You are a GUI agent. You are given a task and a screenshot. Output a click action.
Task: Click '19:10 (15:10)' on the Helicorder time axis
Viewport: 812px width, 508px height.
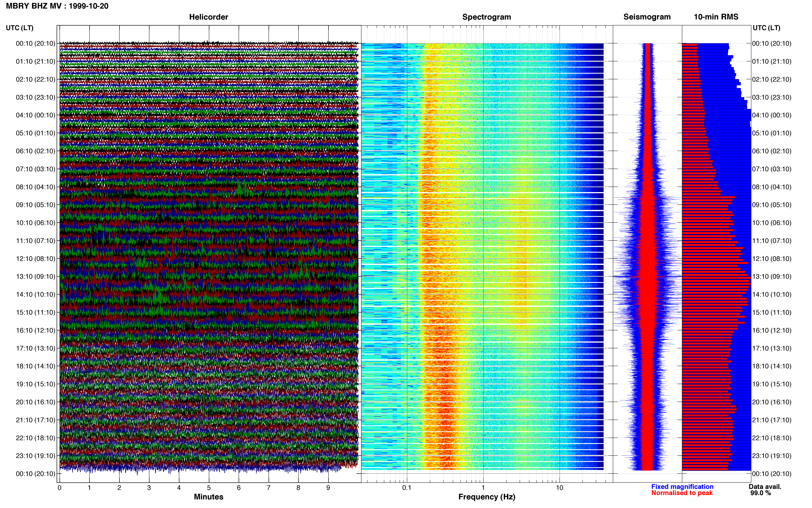click(36, 384)
